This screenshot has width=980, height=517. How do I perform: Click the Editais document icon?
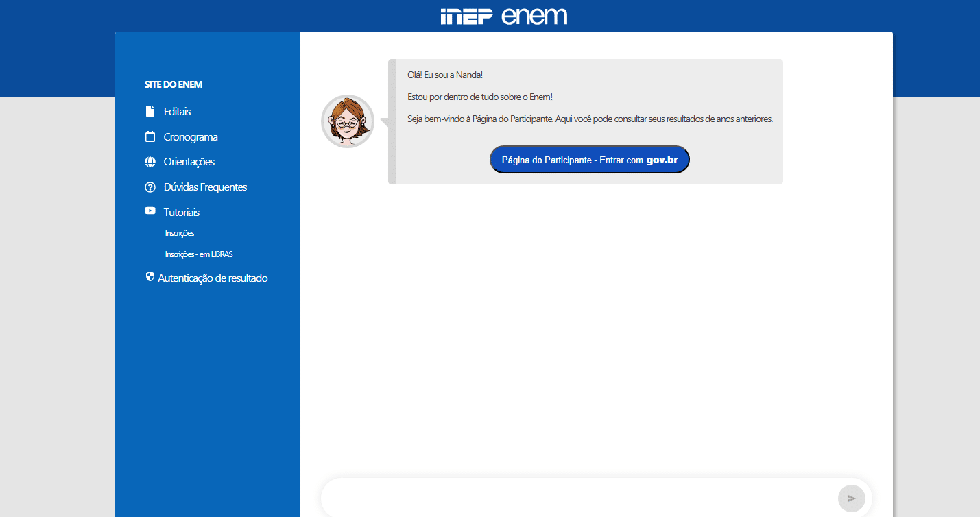pyautogui.click(x=150, y=111)
